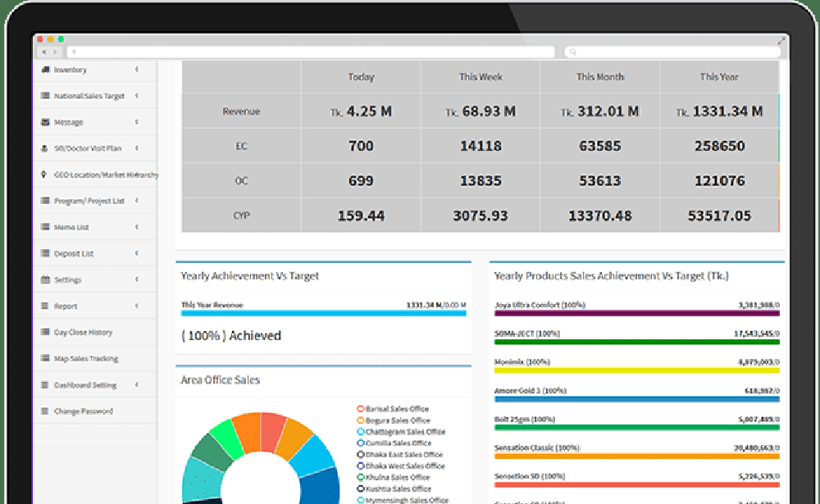Viewport: 820px width, 504px height.
Task: Click the Program/Project List icon
Action: click(x=45, y=201)
